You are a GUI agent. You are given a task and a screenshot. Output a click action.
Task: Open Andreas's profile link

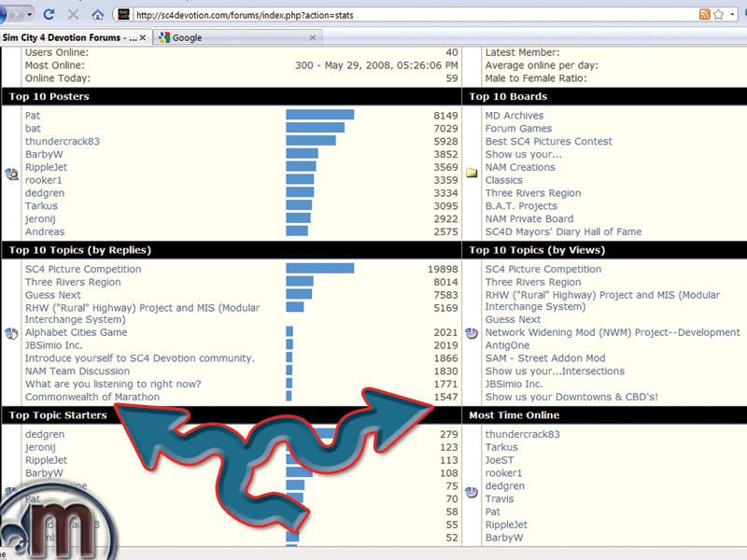(x=45, y=231)
